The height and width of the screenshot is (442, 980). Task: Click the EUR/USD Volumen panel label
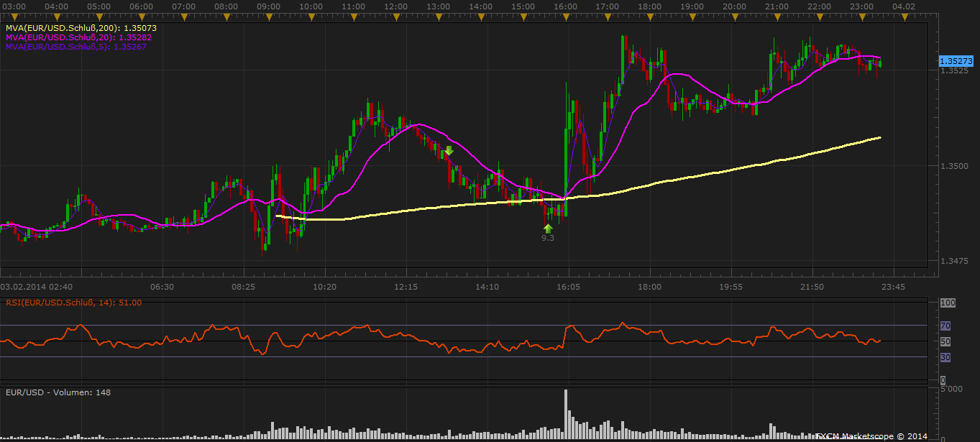[58, 392]
